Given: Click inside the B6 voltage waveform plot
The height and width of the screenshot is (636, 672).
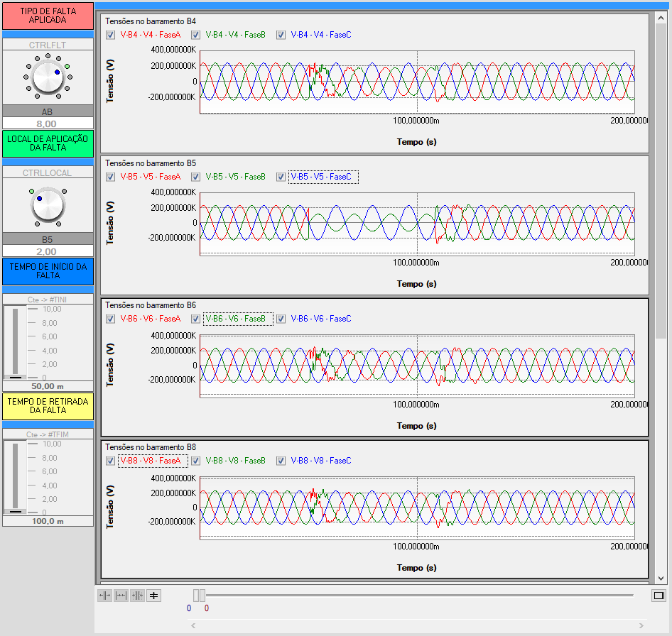Looking at the screenshot, I should point(417,366).
